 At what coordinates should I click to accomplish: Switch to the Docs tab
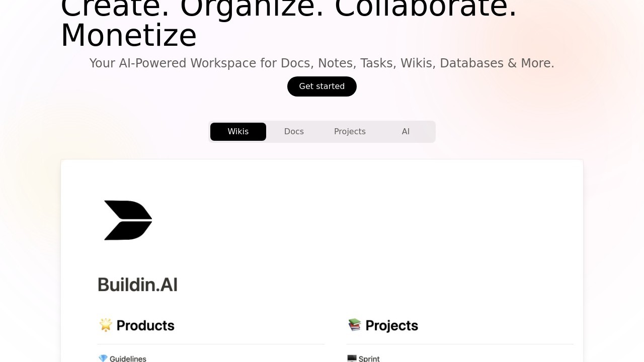(294, 132)
